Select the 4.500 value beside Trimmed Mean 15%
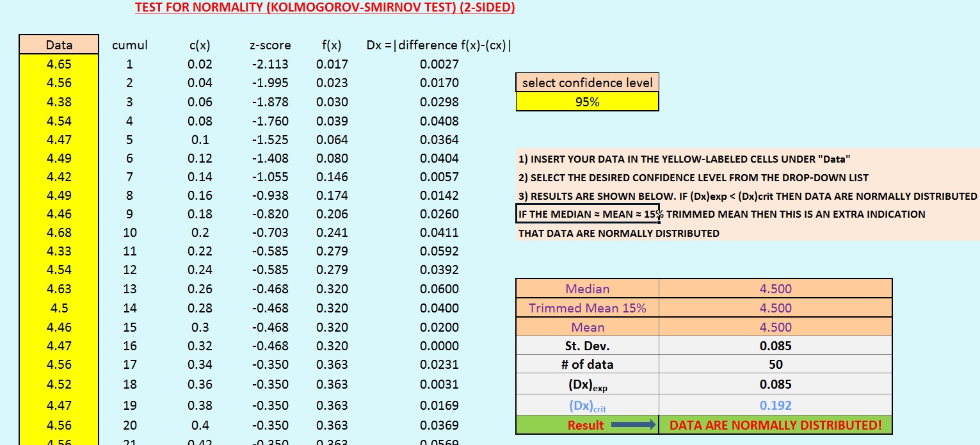980x445 pixels. 775,308
